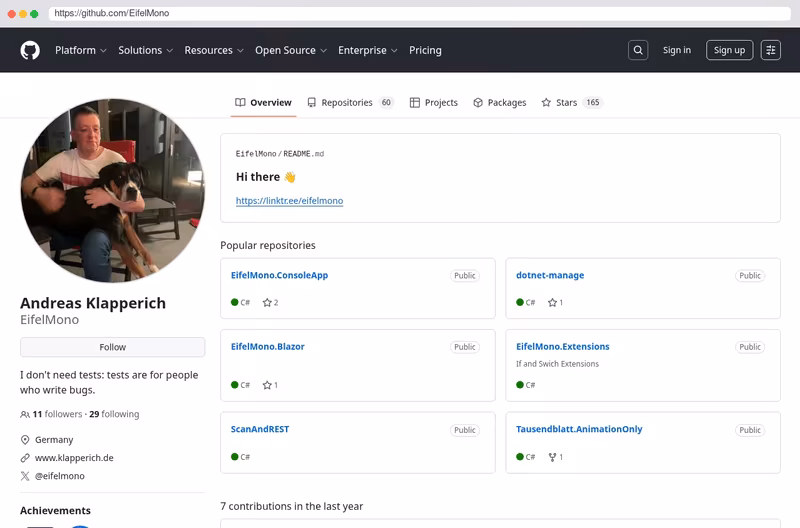800x528 pixels.
Task: Click the star icon on EifelMono.ConsoleApp
Action: pos(267,303)
